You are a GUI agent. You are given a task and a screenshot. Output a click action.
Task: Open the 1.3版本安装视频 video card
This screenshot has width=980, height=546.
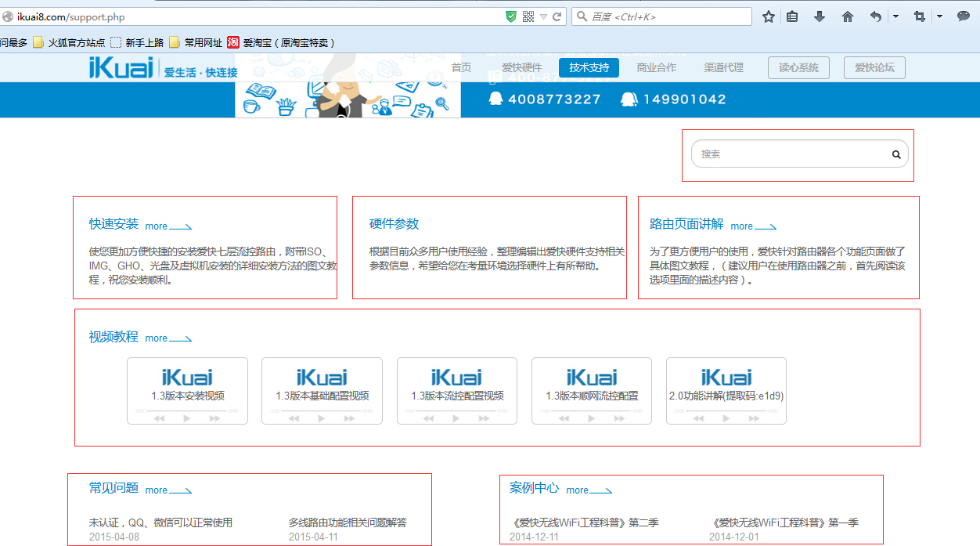pyautogui.click(x=187, y=391)
